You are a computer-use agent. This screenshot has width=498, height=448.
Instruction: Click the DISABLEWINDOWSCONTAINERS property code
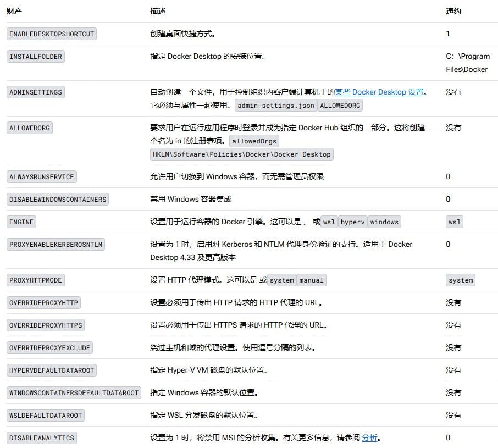tap(58, 200)
